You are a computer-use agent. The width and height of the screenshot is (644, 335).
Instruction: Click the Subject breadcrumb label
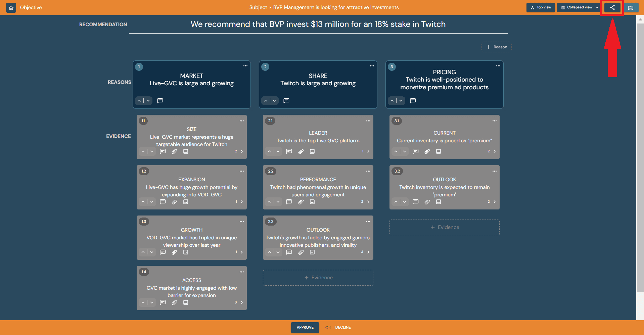pos(258,7)
